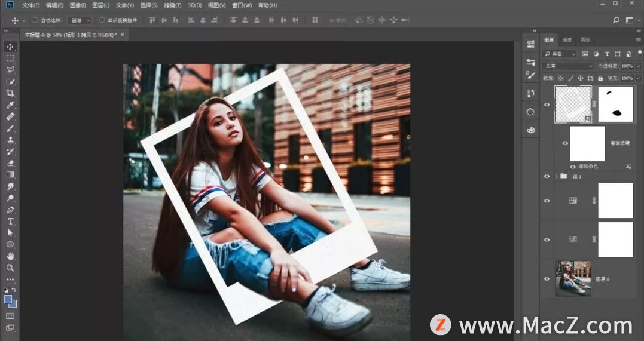Viewport: 644px width, 341px height.
Task: Select the Rectangular Marquee tool
Action: 10,59
